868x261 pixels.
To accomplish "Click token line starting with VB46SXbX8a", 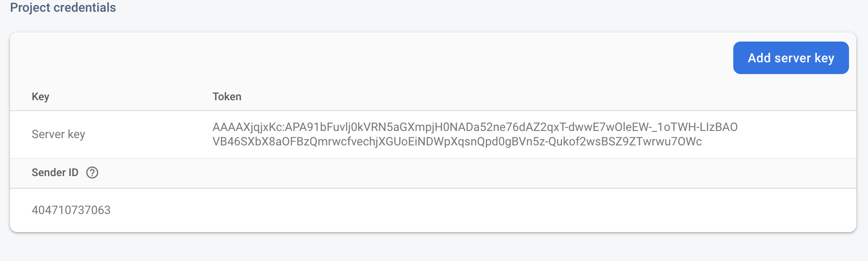I will (457, 141).
